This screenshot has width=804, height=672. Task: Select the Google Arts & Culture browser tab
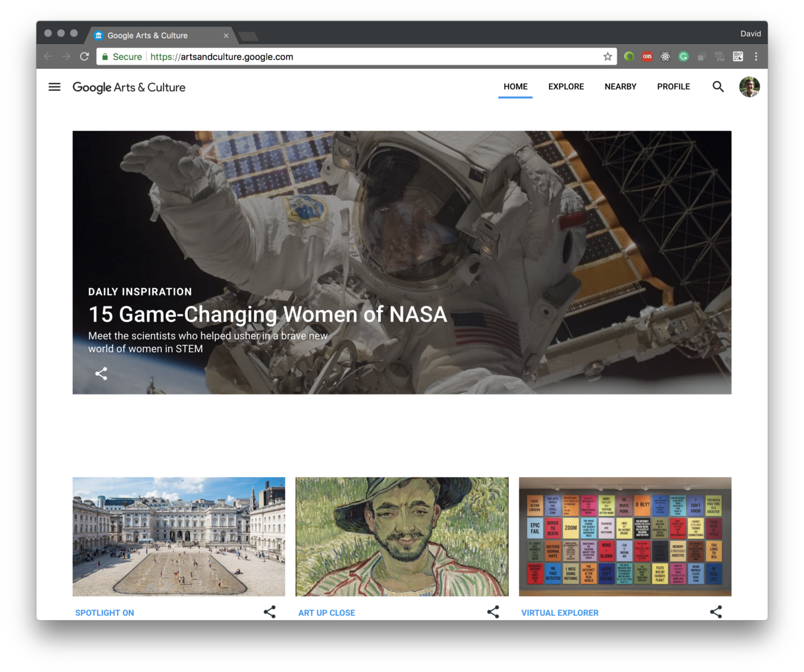click(162, 36)
